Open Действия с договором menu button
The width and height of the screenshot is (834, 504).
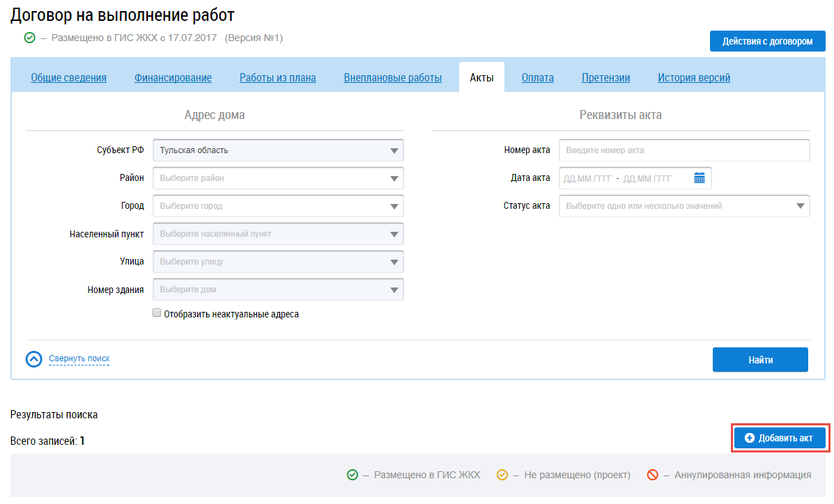(x=767, y=41)
